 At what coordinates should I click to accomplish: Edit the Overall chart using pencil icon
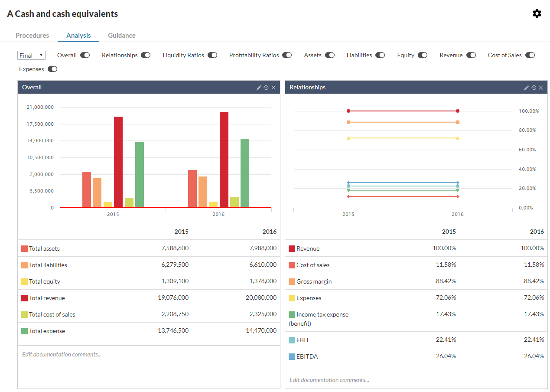tap(259, 87)
